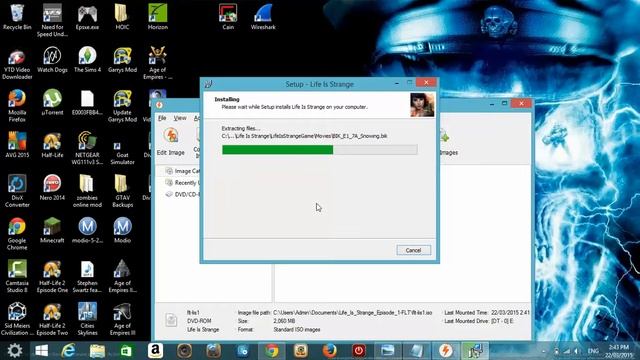Open the View menu in DAEMON Tools
This screenshot has height=360, width=640.
180,118
